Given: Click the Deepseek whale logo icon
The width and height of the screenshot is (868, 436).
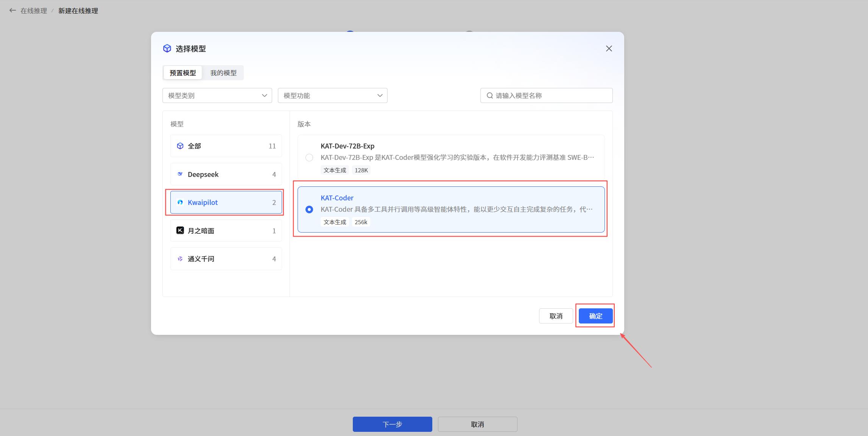Looking at the screenshot, I should pos(180,174).
